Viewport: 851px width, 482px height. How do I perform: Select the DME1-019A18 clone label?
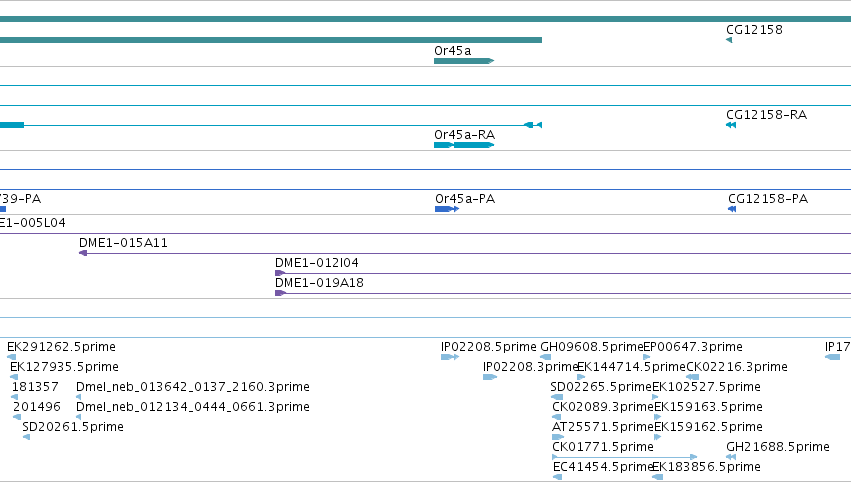click(x=319, y=283)
